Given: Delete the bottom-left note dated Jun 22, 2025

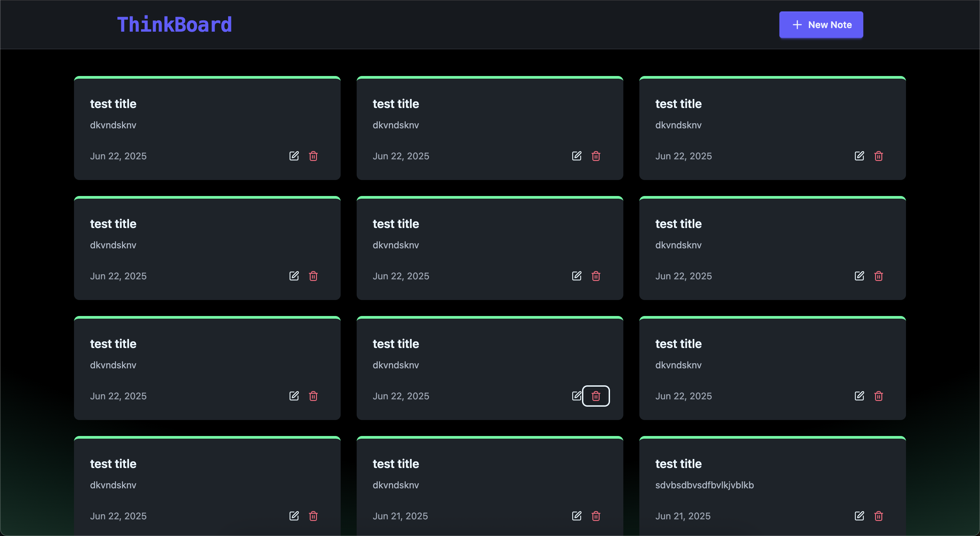Looking at the screenshot, I should tap(313, 516).
